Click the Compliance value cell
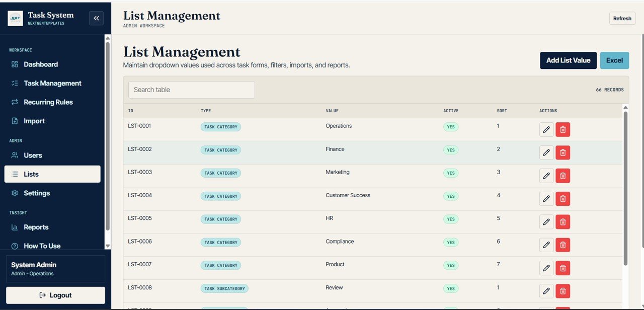This screenshot has width=644, height=310. point(340,242)
